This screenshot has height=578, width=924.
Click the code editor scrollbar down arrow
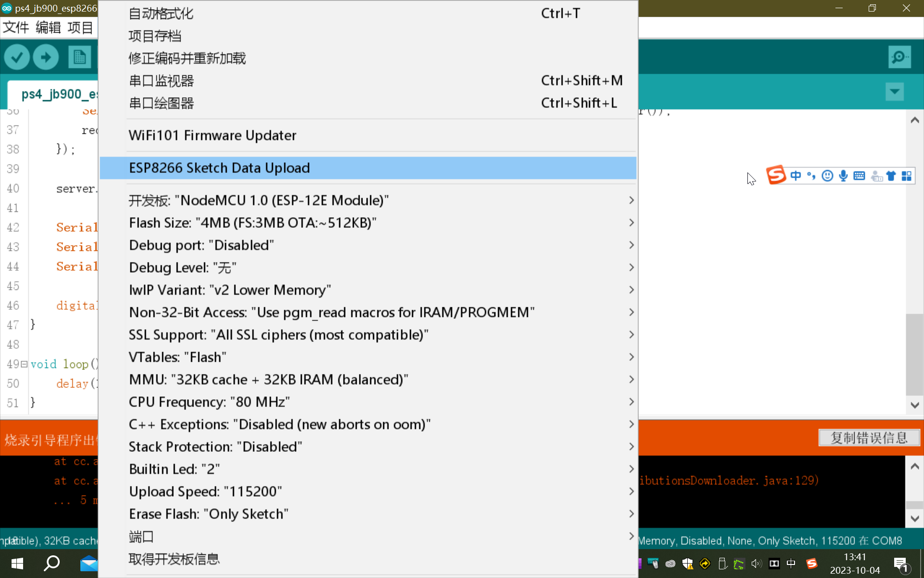pyautogui.click(x=915, y=405)
